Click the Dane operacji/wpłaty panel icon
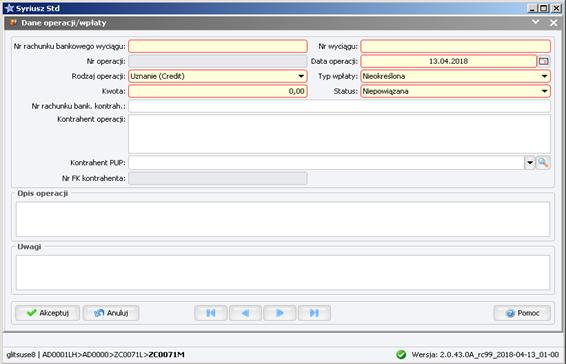The width and height of the screenshot is (566, 364). coord(13,23)
